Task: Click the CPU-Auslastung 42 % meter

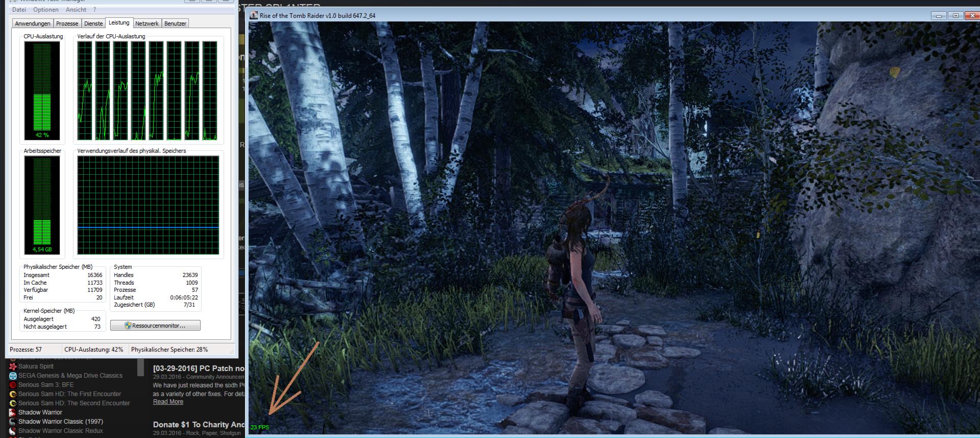Action: pos(42,90)
